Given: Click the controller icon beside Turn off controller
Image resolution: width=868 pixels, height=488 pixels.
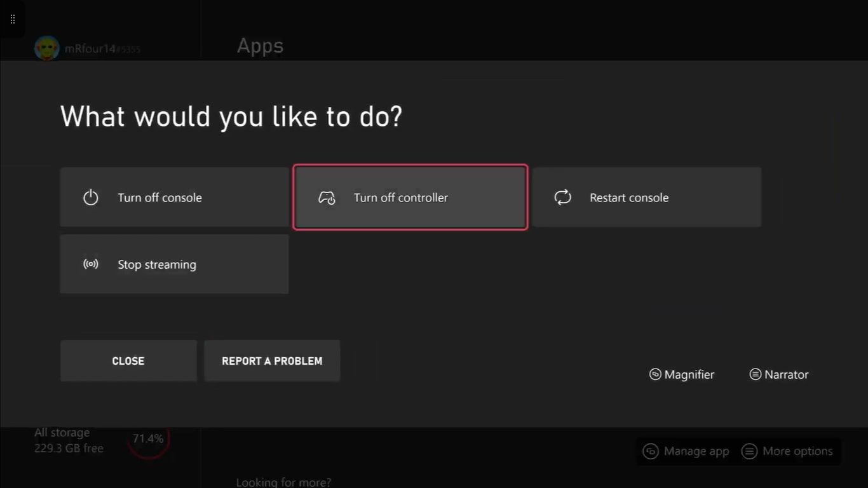Looking at the screenshot, I should pos(327,198).
